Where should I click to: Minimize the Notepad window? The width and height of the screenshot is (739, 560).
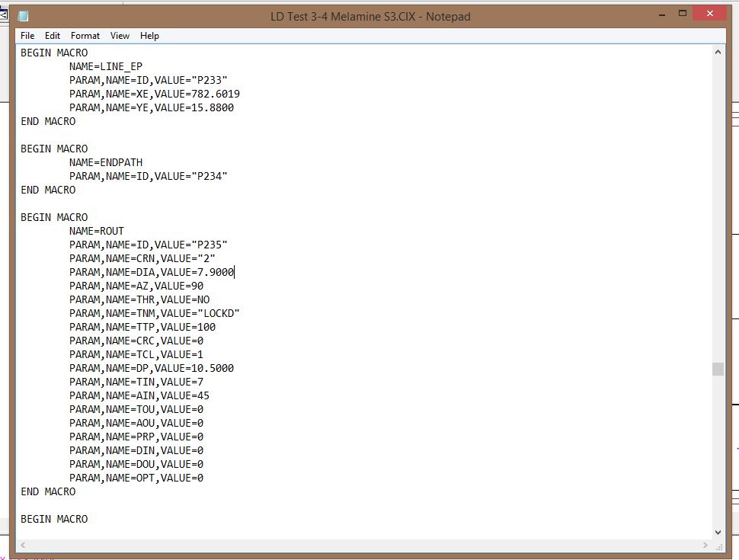pos(662,14)
